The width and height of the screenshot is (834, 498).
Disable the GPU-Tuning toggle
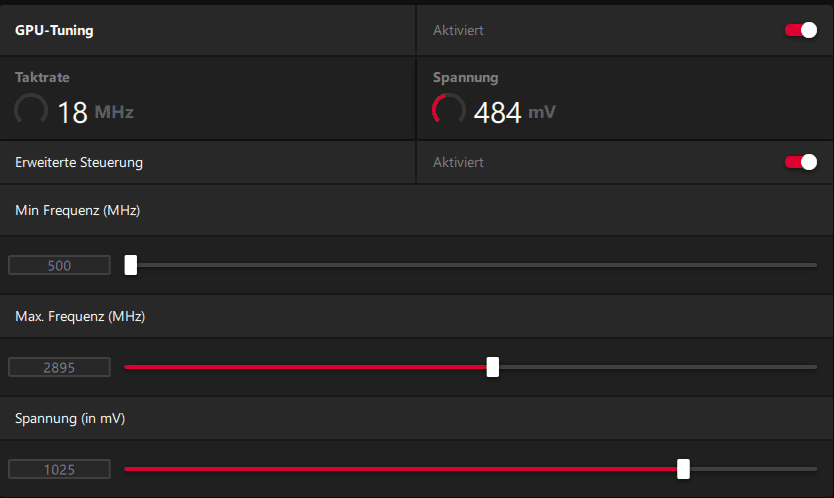(801, 30)
